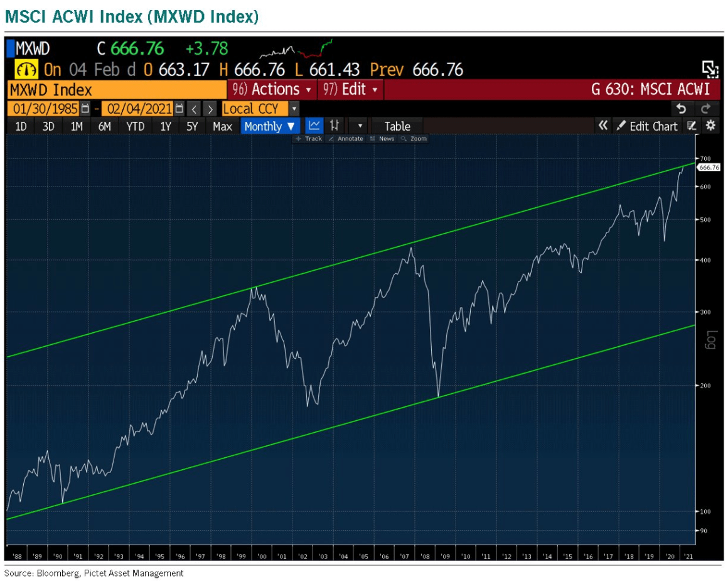Expand the Local CCY currency dropdown
This screenshot has width=728, height=581.
(294, 109)
